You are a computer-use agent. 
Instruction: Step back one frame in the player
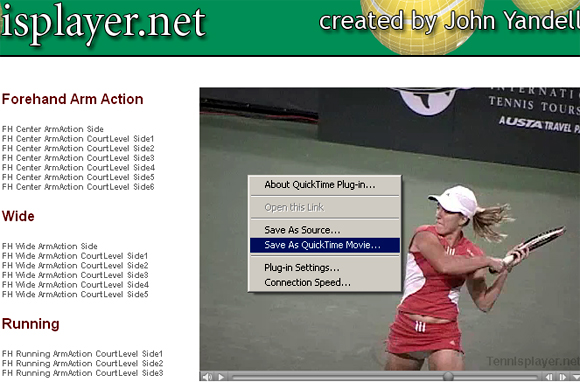pyautogui.click(x=549, y=377)
